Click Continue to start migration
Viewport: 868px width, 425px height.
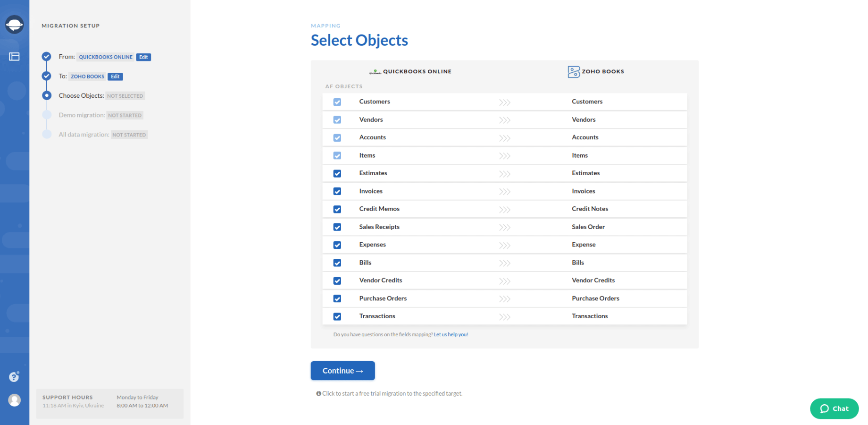tap(342, 371)
